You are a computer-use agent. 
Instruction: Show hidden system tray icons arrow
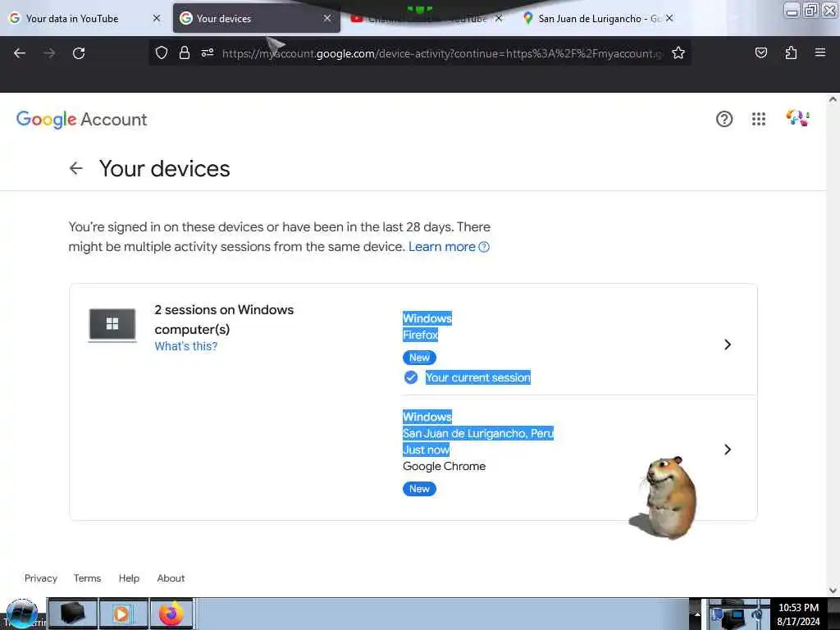697,614
